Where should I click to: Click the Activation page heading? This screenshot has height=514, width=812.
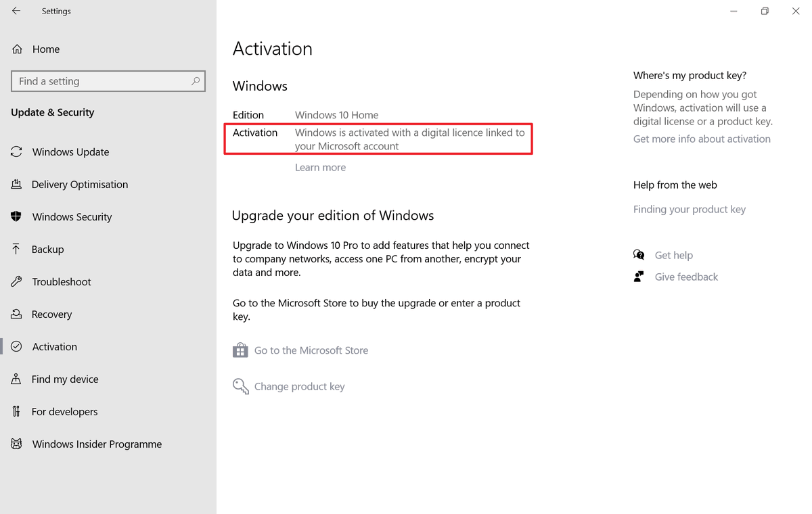pyautogui.click(x=273, y=49)
